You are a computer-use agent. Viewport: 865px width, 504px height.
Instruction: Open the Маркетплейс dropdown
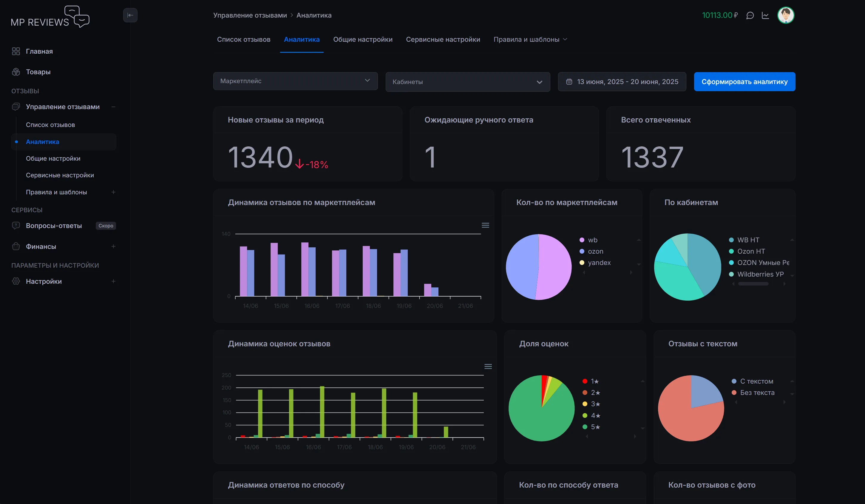[x=295, y=81]
